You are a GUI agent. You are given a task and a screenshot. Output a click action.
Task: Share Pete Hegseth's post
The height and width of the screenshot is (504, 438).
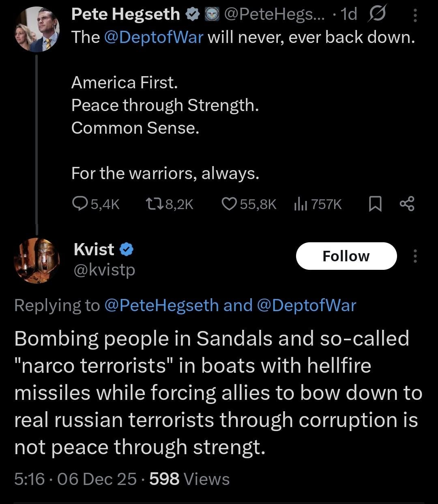point(407,204)
